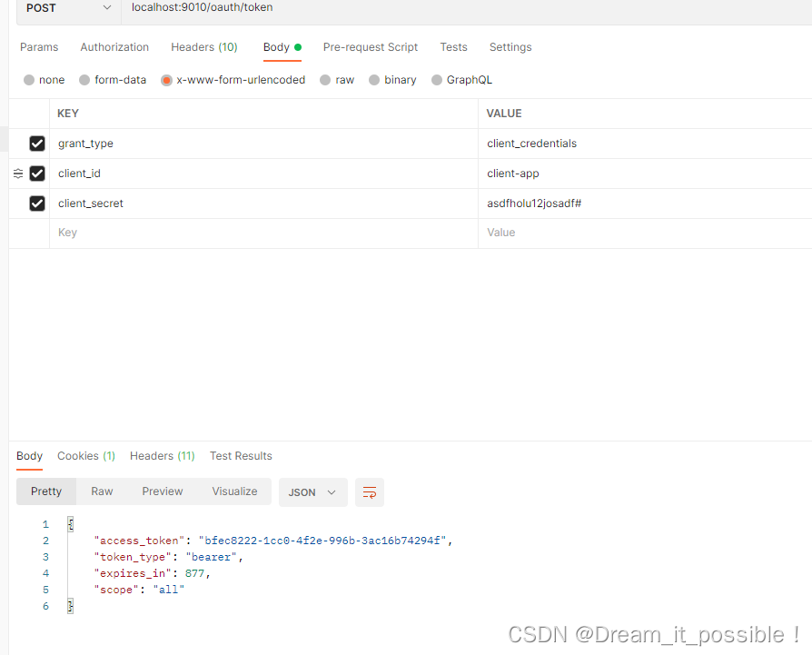Viewport: 812px width, 655px height.
Task: Click the expires_in value 877
Action: 194,573
